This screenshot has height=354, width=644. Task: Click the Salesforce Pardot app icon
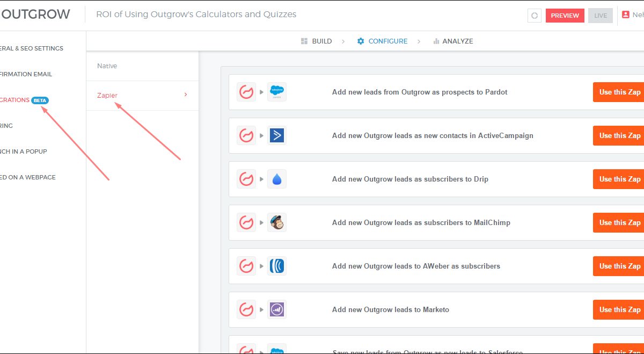tap(277, 92)
